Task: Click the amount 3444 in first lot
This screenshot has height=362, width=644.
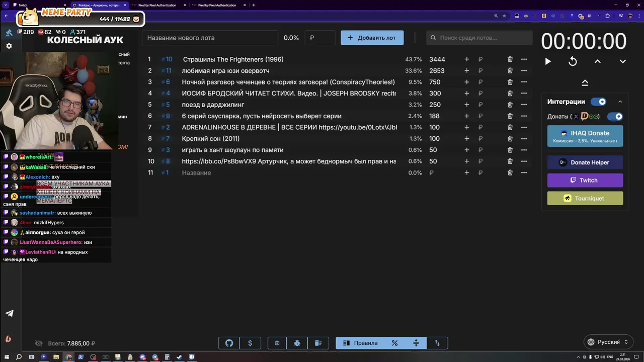Action: pyautogui.click(x=437, y=59)
